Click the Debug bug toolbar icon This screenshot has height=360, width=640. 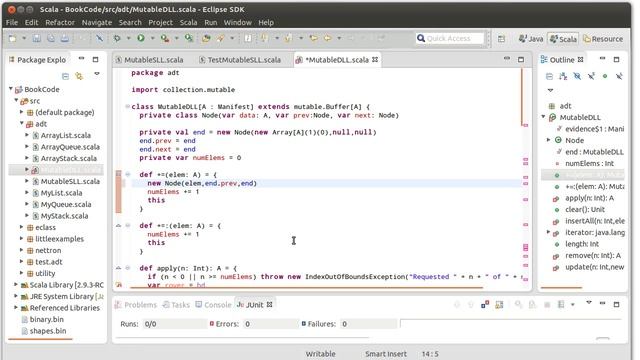click(x=117, y=38)
